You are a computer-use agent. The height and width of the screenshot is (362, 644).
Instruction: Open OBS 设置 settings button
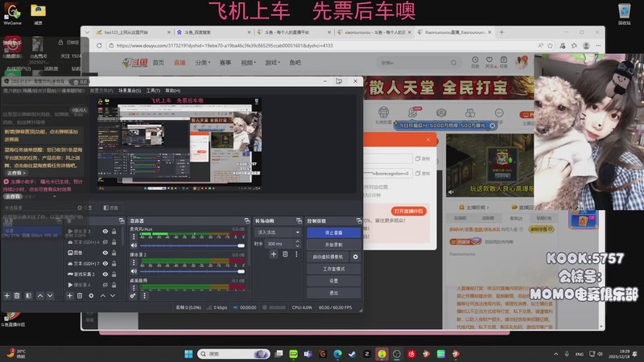click(x=333, y=281)
